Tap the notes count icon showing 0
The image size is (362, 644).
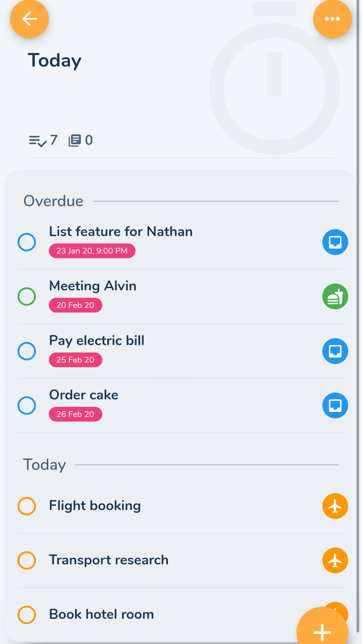pos(75,140)
